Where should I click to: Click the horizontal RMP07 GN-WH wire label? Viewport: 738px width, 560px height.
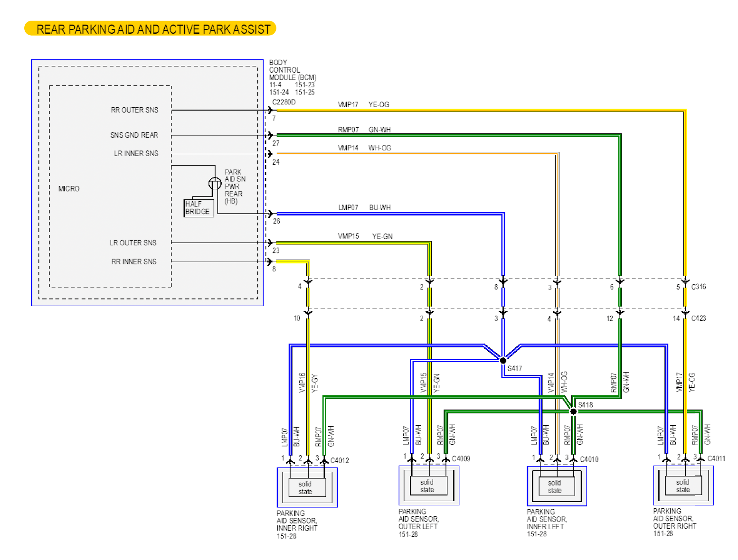click(364, 130)
